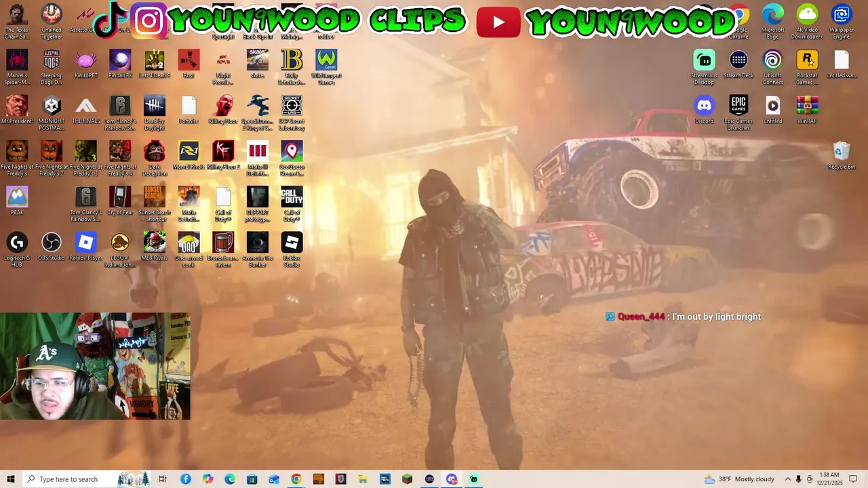The height and width of the screenshot is (488, 868).
Task: Open the Wallpaper Engine shortcut
Action: click(x=842, y=21)
